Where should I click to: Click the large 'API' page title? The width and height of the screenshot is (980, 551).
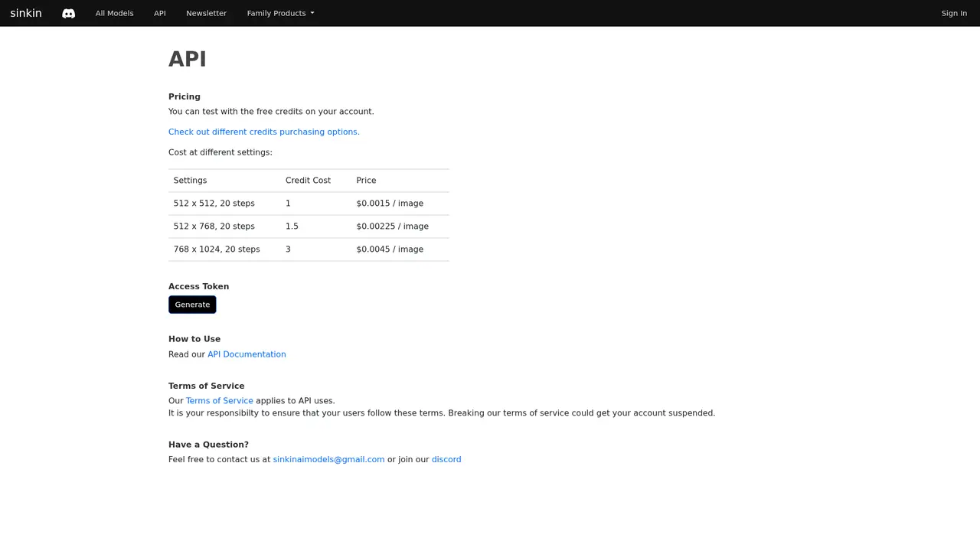[188, 59]
